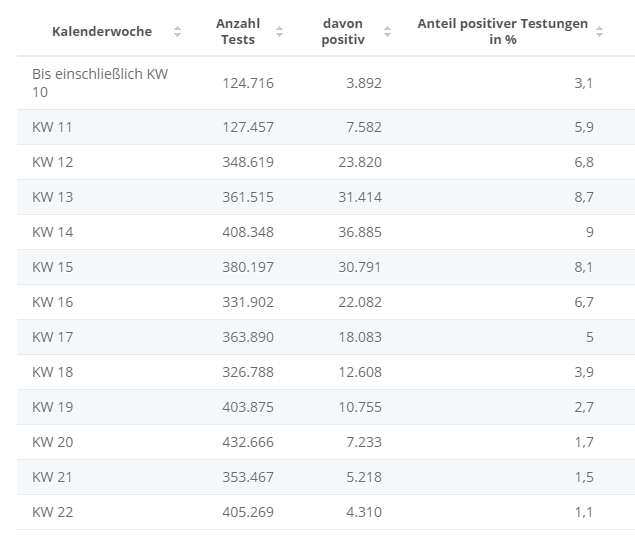
Task: Sort by Anteil positiver Testungen header
Action: [502, 31]
